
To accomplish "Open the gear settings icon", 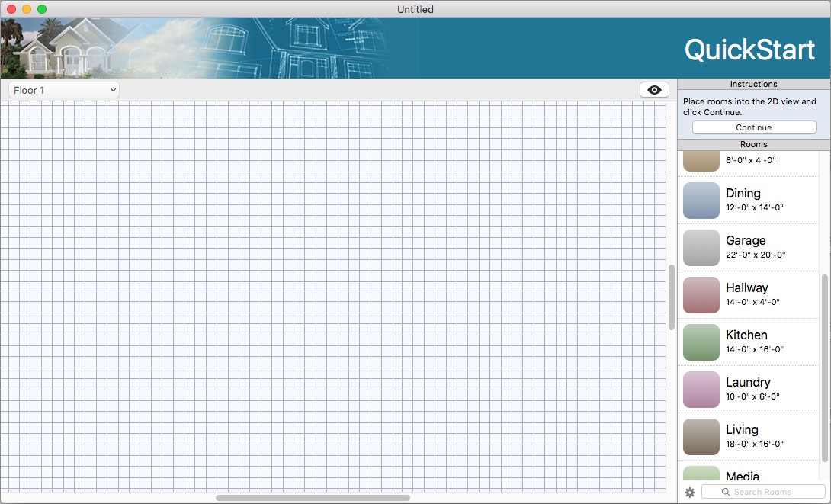I will click(x=689, y=493).
